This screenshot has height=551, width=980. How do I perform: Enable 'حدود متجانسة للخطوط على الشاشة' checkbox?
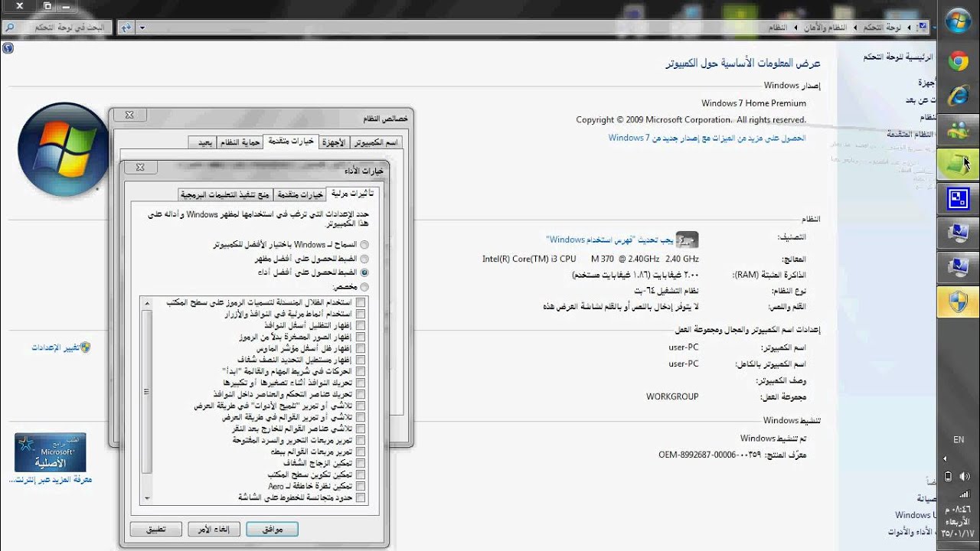tap(360, 497)
